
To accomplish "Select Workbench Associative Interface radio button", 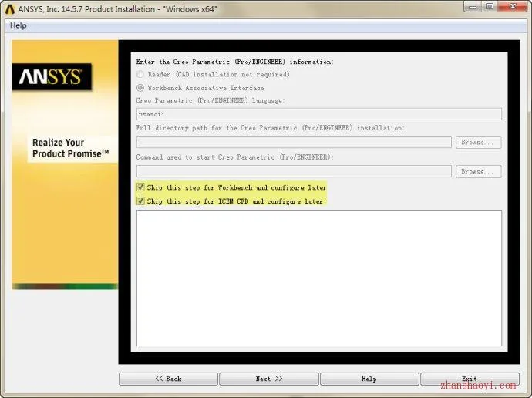I will coord(140,88).
